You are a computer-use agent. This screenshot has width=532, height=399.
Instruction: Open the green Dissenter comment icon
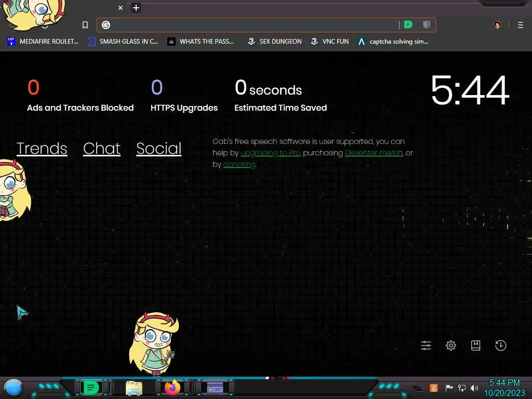pyautogui.click(x=408, y=24)
